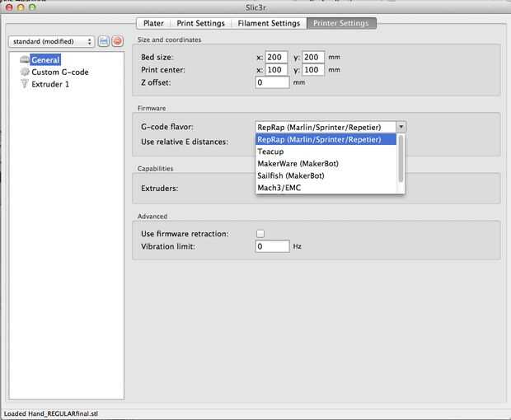Screen dimensions: 511x420
Task: Open the Custom G-code section
Action: pos(60,72)
